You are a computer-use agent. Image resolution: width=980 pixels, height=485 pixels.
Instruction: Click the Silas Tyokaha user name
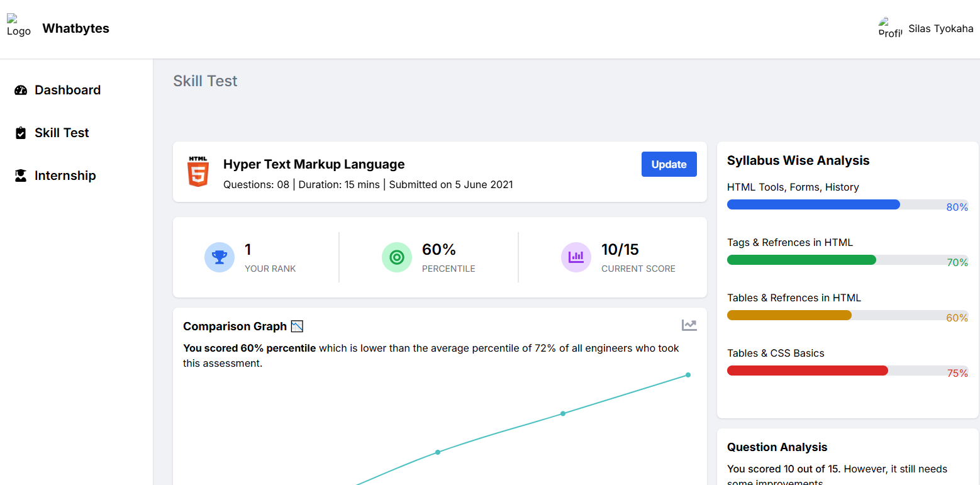point(940,28)
